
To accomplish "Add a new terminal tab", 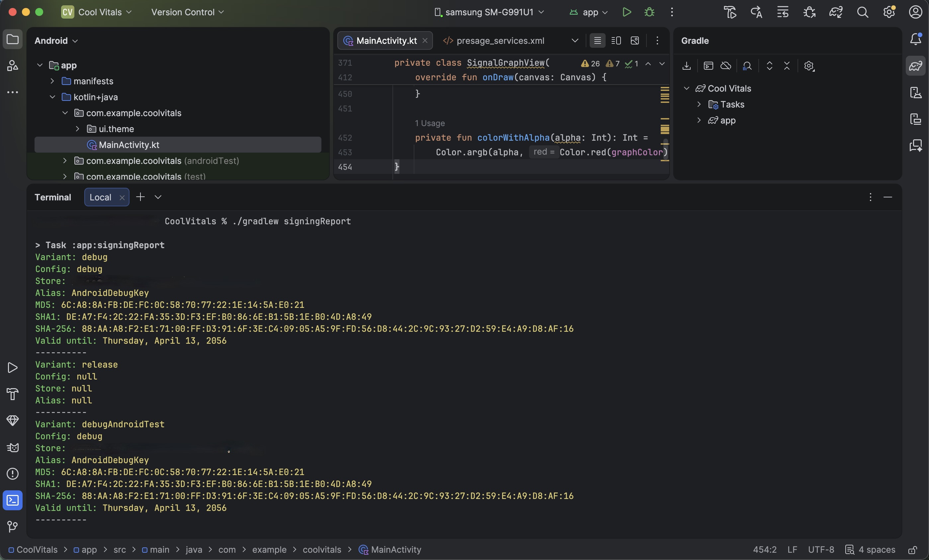I will tap(140, 197).
